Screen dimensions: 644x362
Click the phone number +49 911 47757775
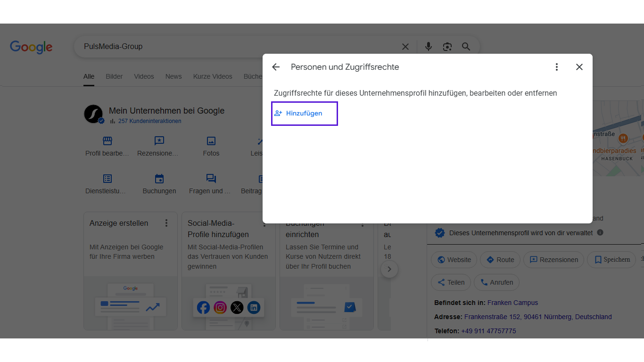point(488,331)
